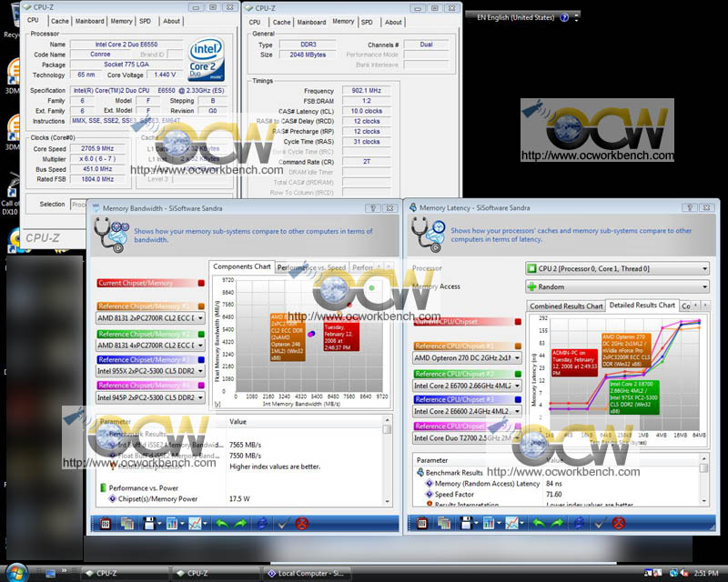
Task: Open the Windows Start menu orb
Action: 16,573
